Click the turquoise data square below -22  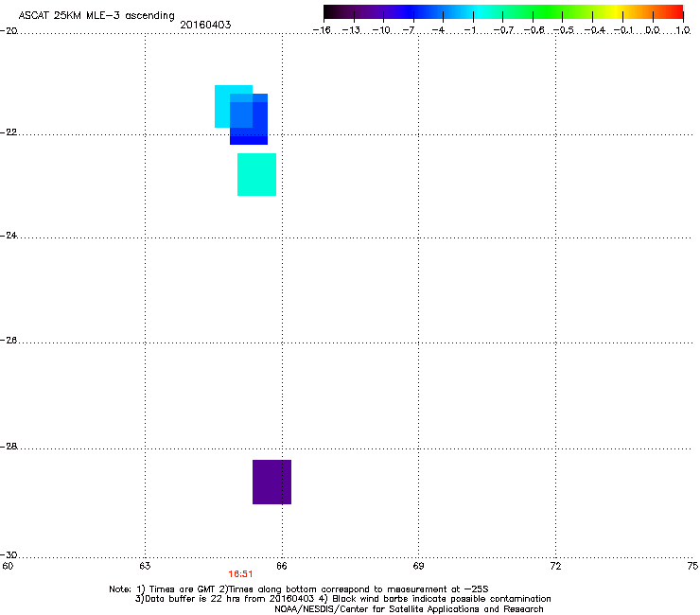tap(256, 174)
